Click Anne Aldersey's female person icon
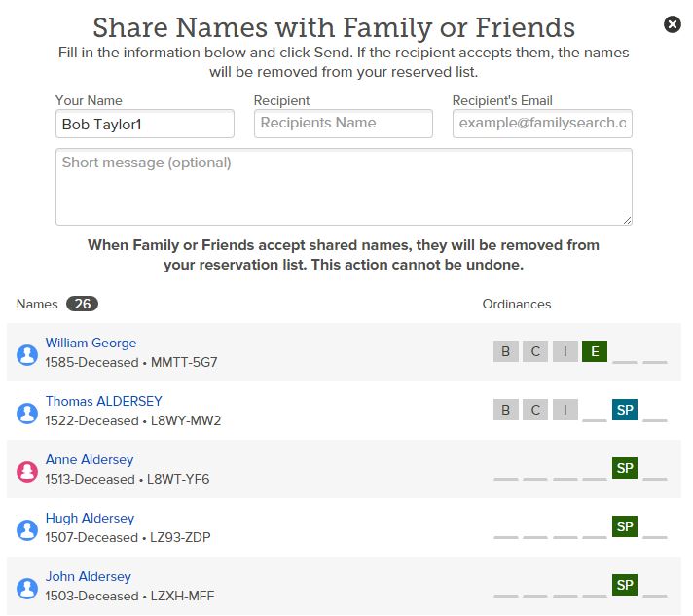Image resolution: width=693 pixels, height=616 pixels. 27,472
